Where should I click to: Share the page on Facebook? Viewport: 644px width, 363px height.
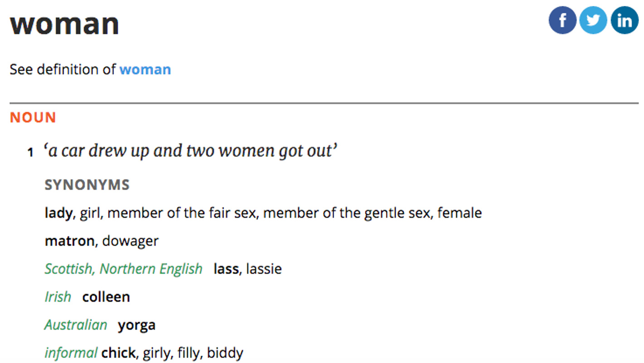[x=562, y=20]
